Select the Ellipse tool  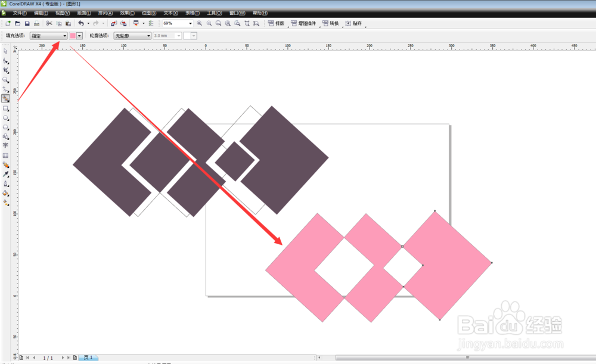click(5, 118)
